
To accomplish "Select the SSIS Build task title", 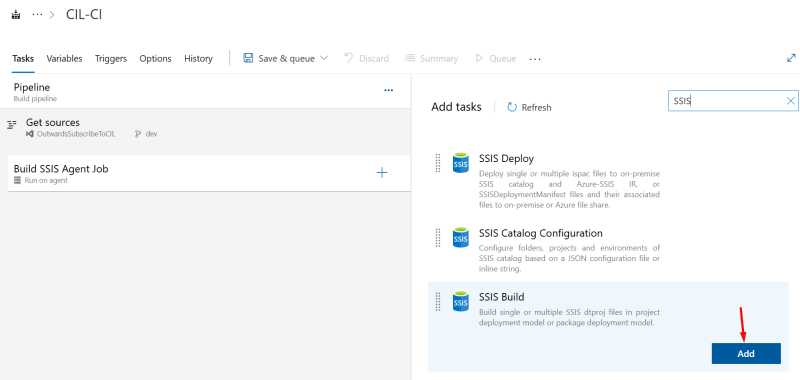I will 502,297.
